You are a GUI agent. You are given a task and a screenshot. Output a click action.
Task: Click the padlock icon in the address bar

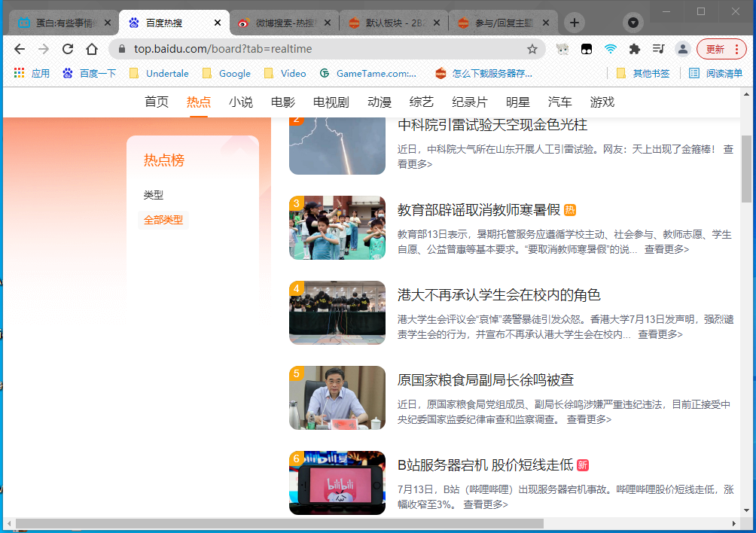coord(120,48)
